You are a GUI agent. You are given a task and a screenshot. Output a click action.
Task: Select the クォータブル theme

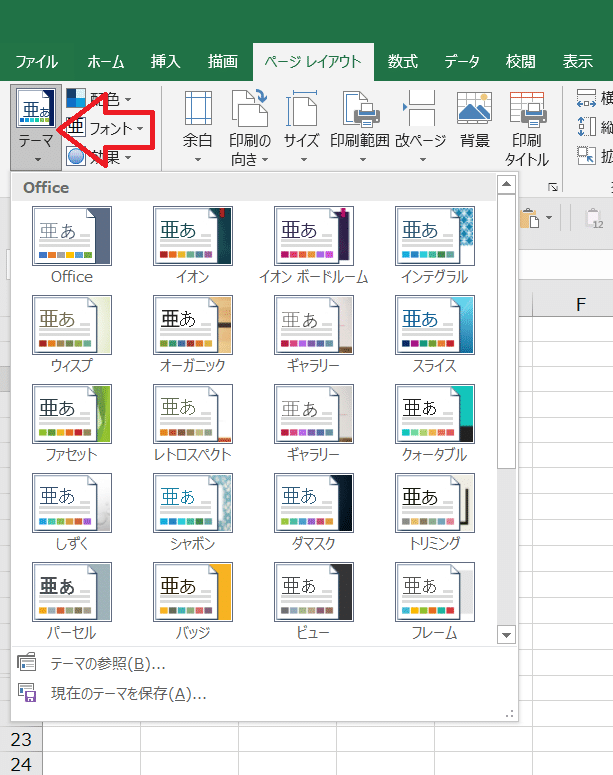point(435,424)
